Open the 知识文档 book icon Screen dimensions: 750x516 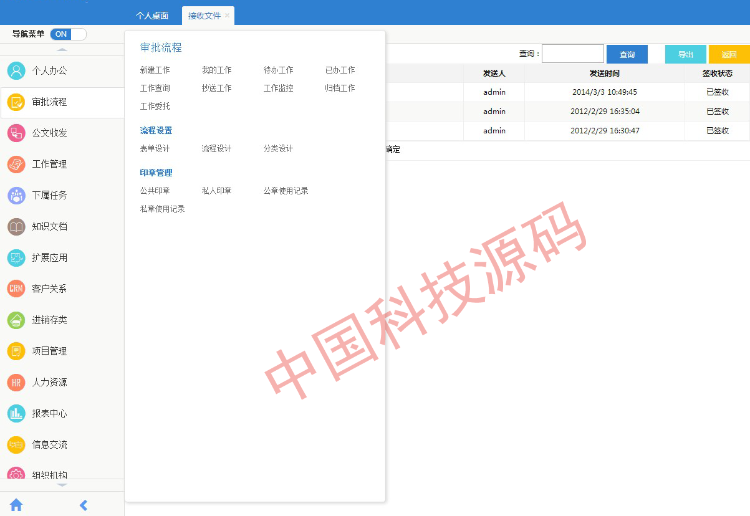(16, 227)
